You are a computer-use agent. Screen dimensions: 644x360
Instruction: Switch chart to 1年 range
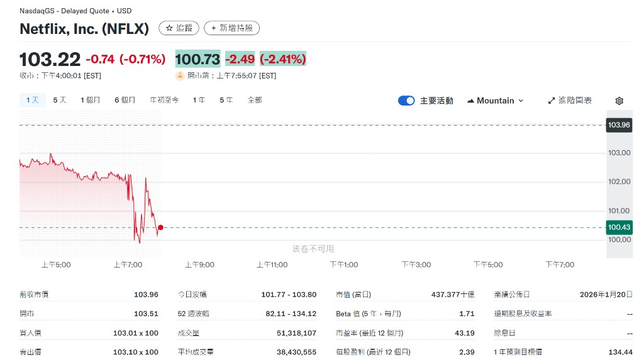[x=199, y=100]
